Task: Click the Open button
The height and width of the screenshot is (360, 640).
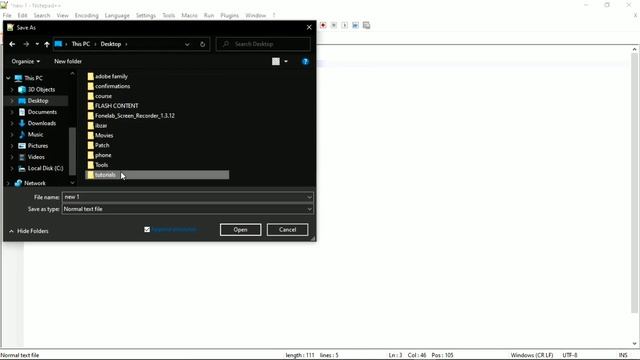Action: (240, 230)
